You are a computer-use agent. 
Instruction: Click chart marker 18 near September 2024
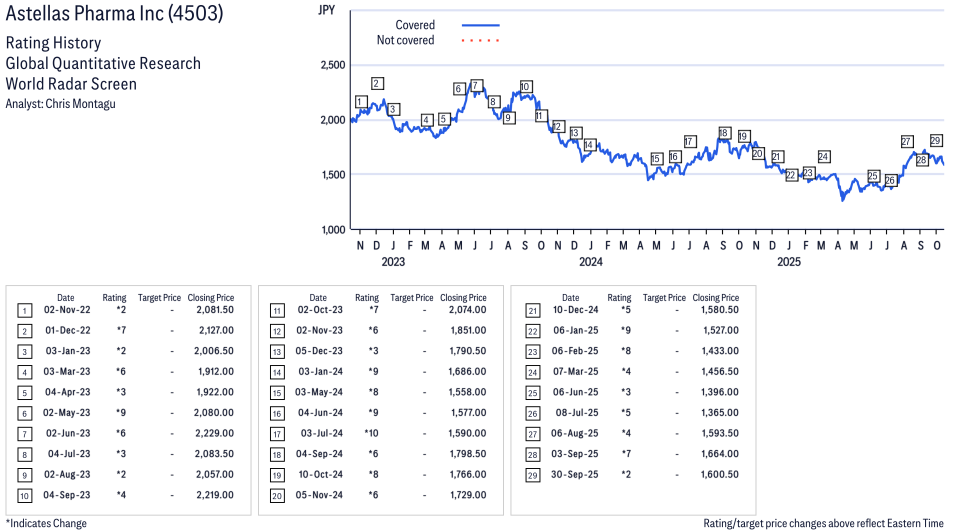(724, 133)
